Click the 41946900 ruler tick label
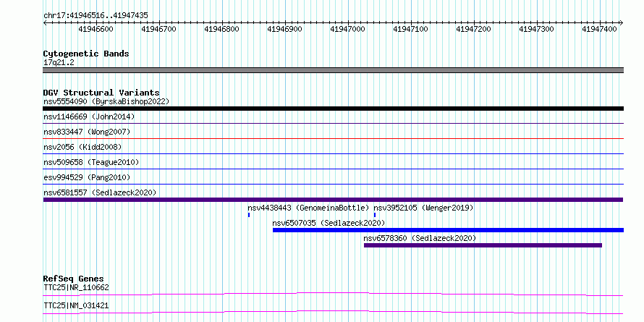This screenshot has height=322, width=644. pyautogui.click(x=284, y=29)
